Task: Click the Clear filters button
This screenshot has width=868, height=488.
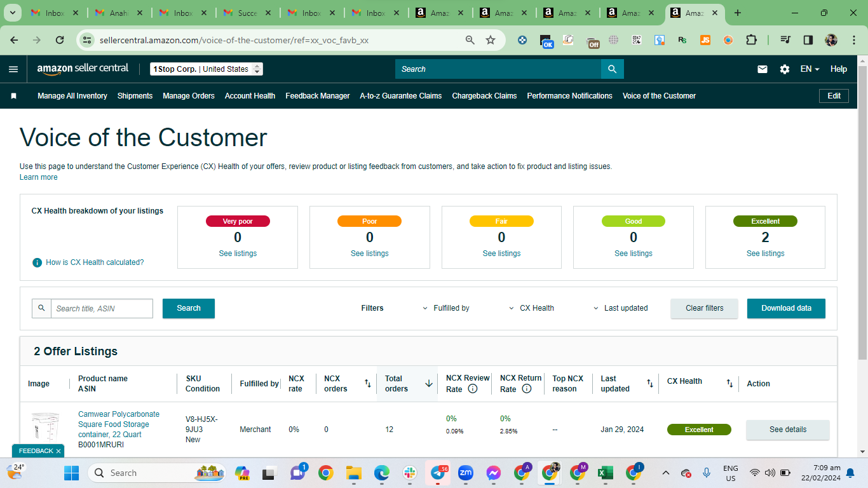Action: [x=705, y=308]
